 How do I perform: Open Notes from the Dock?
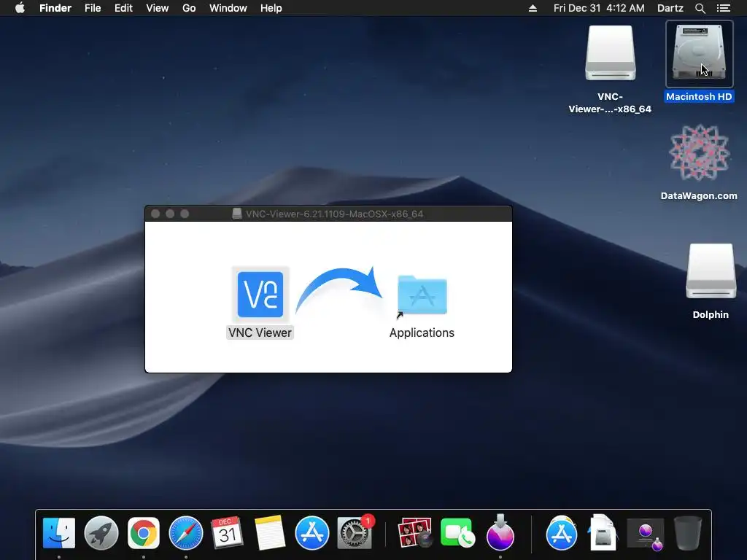[x=270, y=533]
